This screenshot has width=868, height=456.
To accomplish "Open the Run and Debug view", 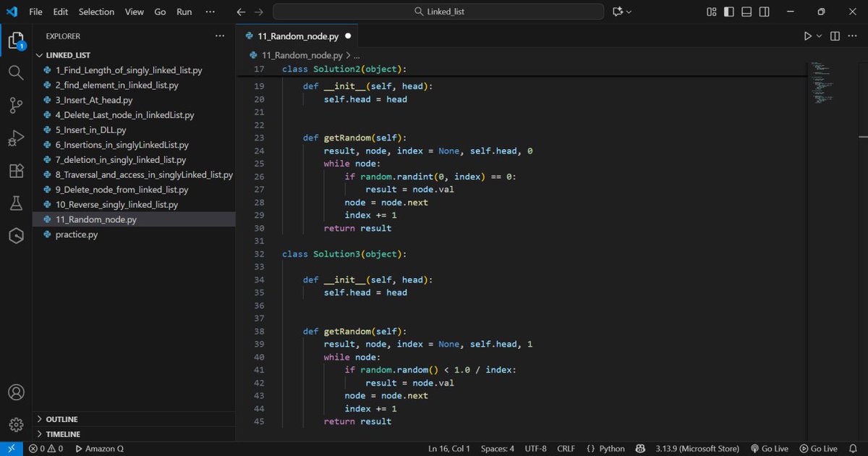I will pyautogui.click(x=16, y=138).
